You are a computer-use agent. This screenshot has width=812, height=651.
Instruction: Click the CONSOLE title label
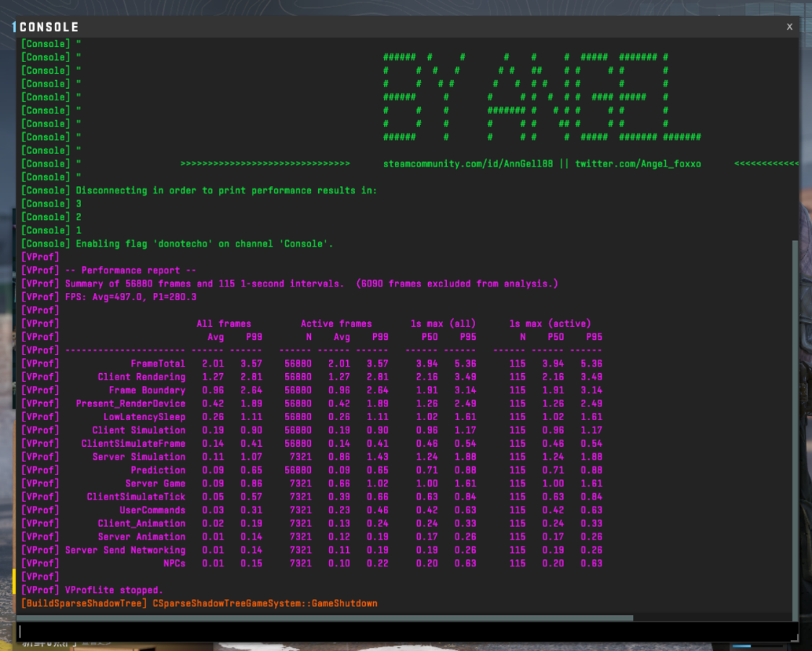coord(48,27)
